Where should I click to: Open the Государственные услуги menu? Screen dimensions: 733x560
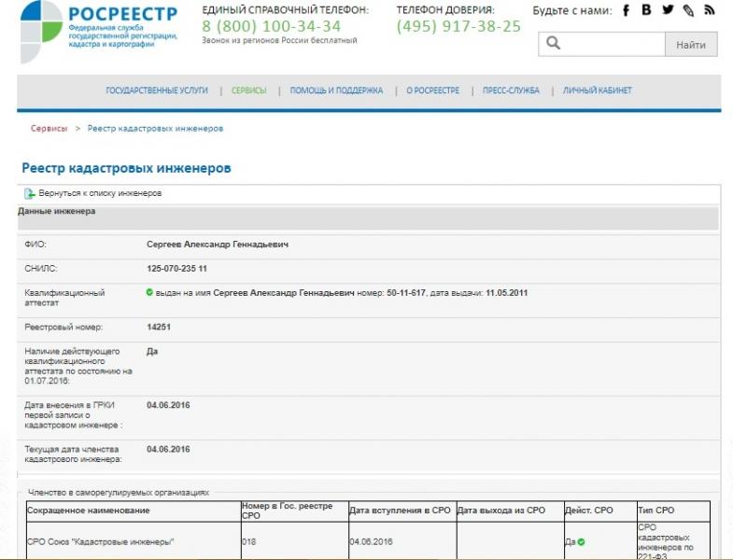click(x=157, y=91)
